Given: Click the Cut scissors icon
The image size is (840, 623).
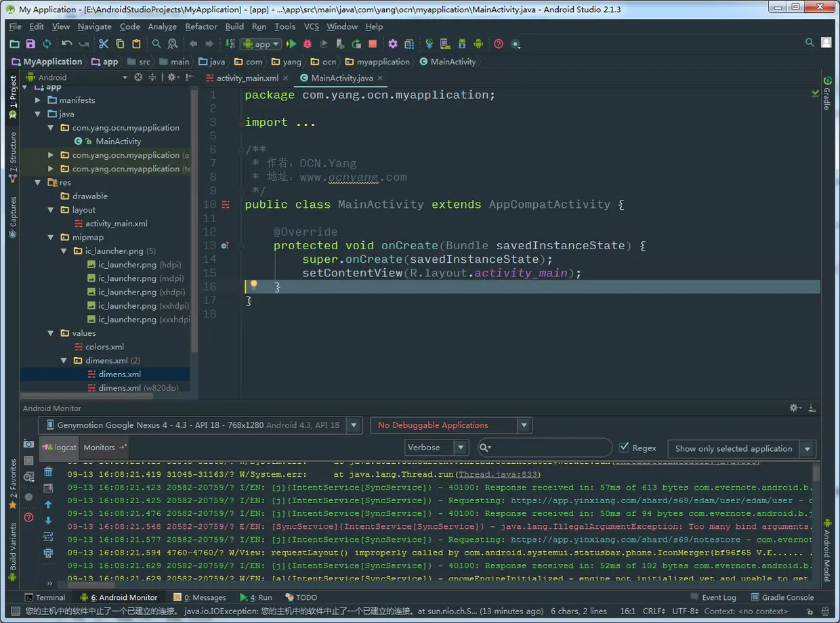Looking at the screenshot, I should pyautogui.click(x=104, y=44).
